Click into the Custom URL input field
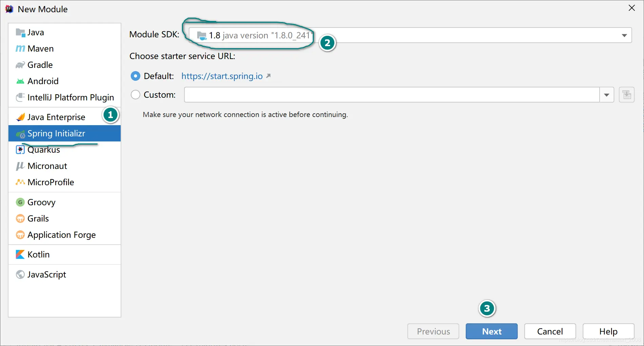The image size is (644, 346). [392, 95]
